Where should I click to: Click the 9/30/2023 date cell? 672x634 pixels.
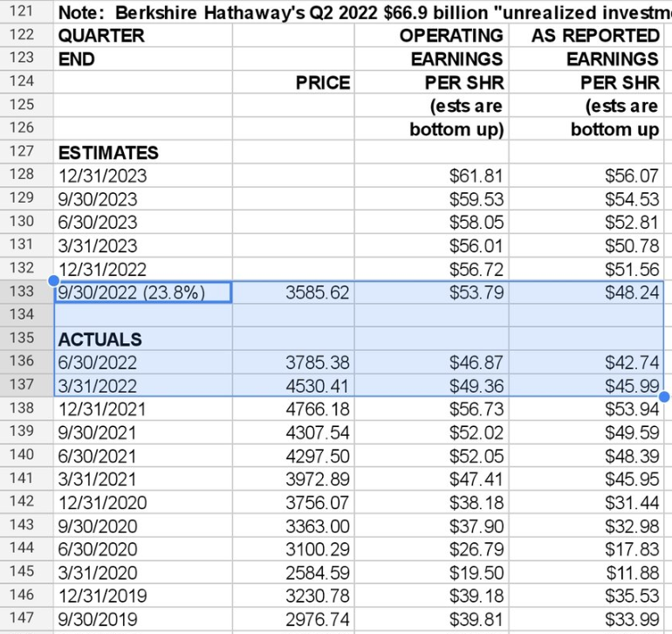pos(143,199)
